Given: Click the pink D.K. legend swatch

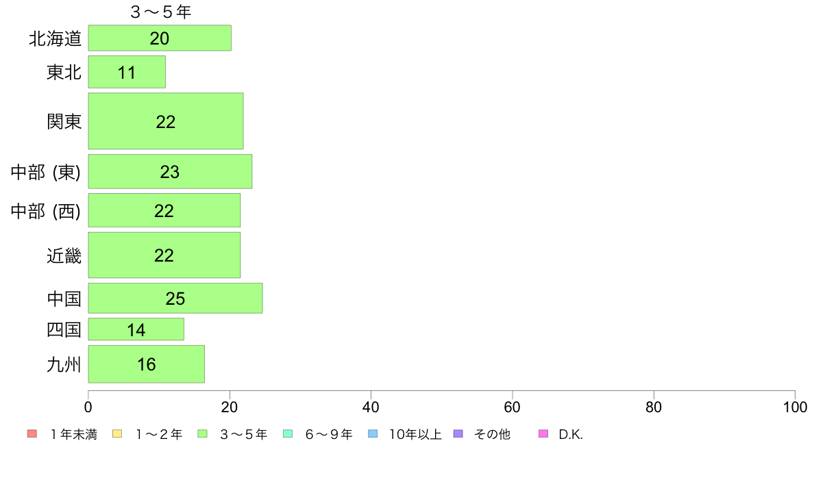Looking at the screenshot, I should click(x=543, y=434).
